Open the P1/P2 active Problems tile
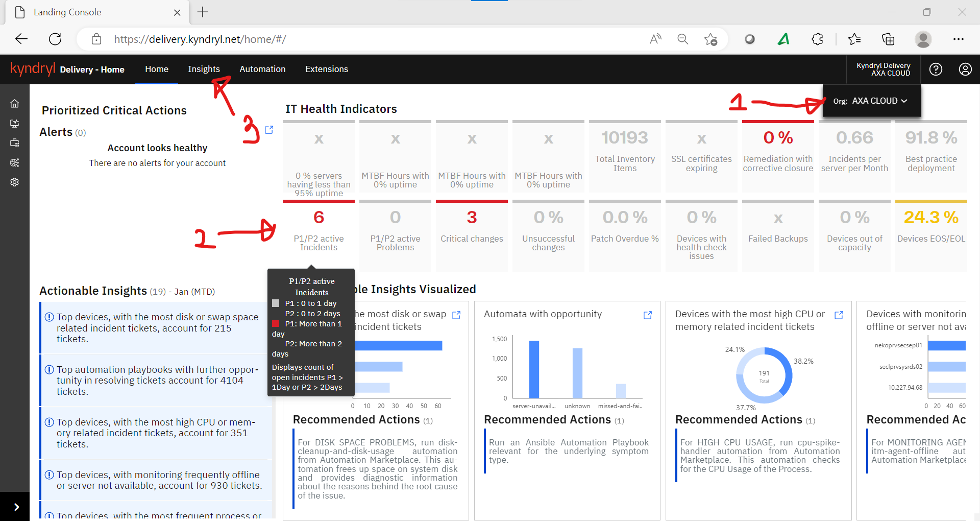 coord(395,235)
